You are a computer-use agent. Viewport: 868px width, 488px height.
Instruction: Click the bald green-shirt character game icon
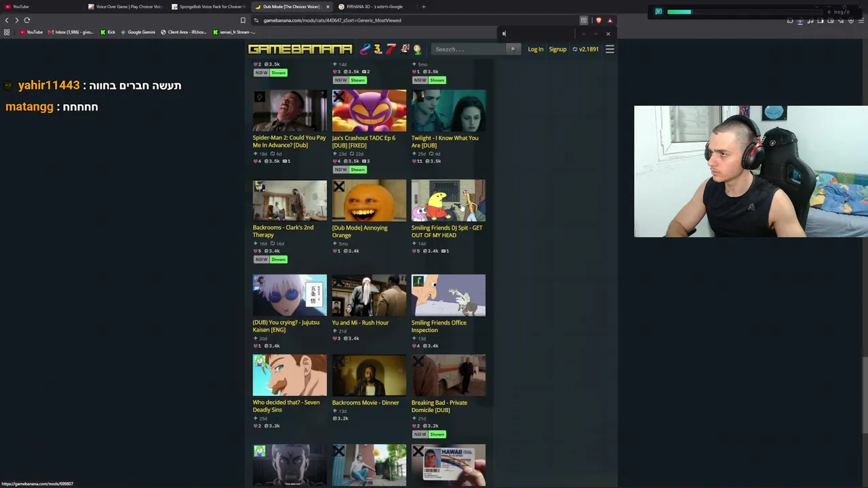coord(417,49)
